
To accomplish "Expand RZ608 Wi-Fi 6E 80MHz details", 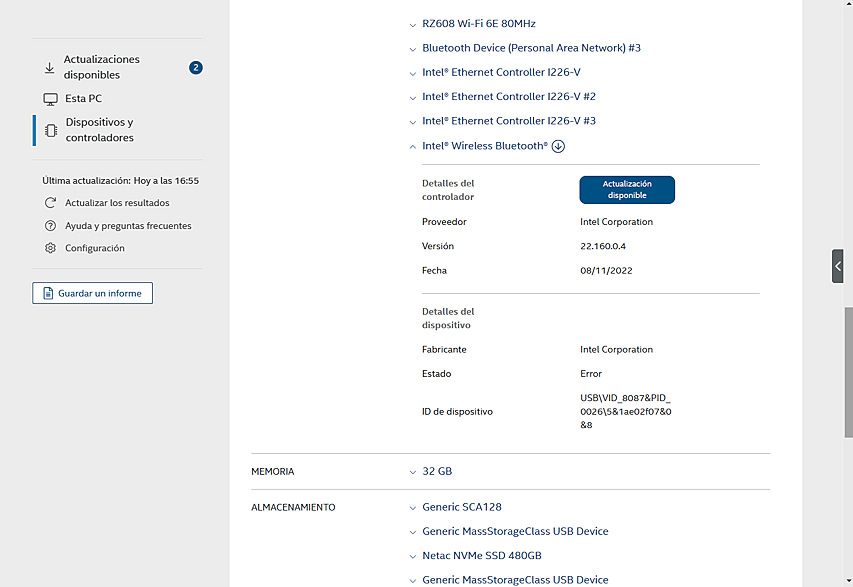I will click(479, 23).
